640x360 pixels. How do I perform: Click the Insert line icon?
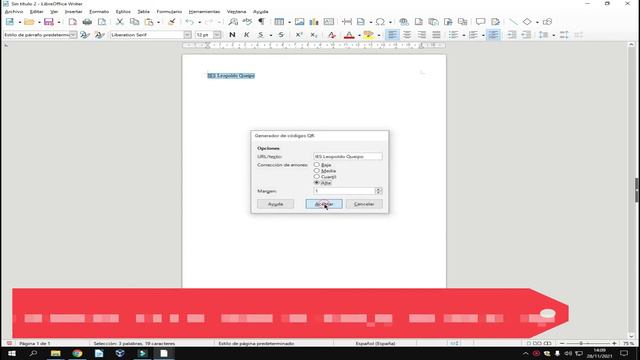coord(513,22)
